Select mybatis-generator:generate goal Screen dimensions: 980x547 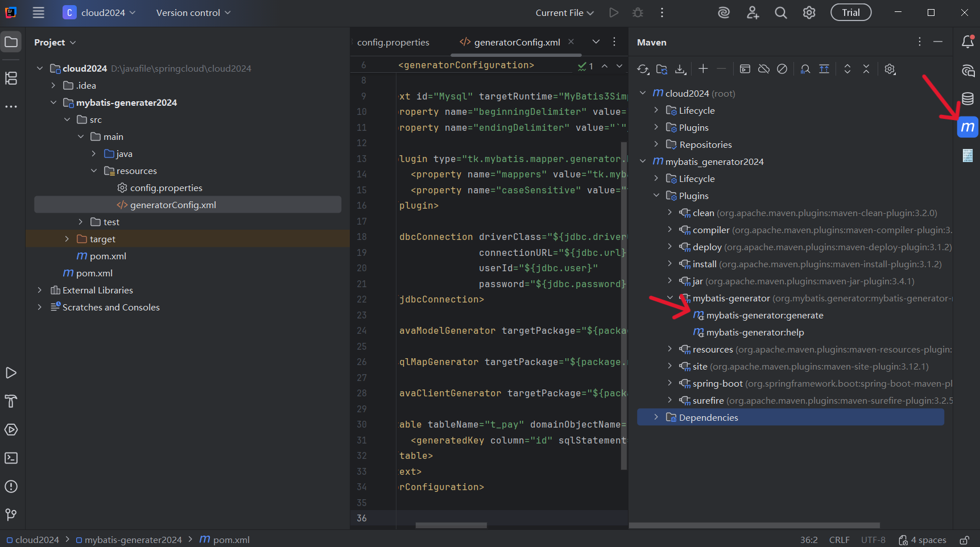[764, 315]
